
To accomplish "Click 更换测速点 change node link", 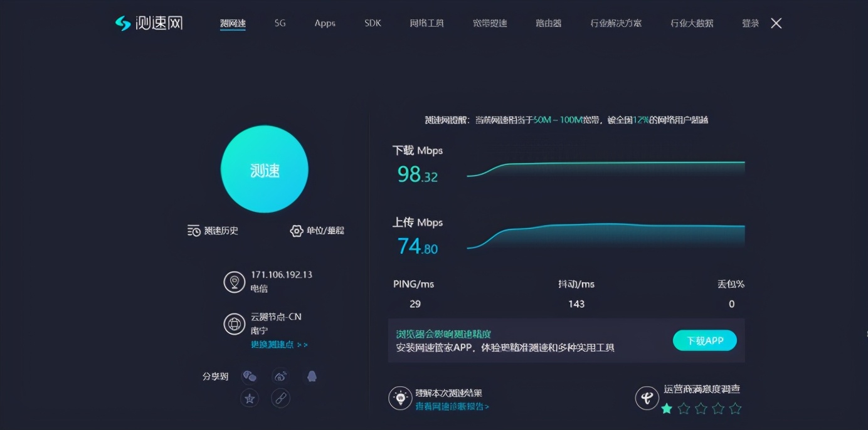I will [x=279, y=345].
